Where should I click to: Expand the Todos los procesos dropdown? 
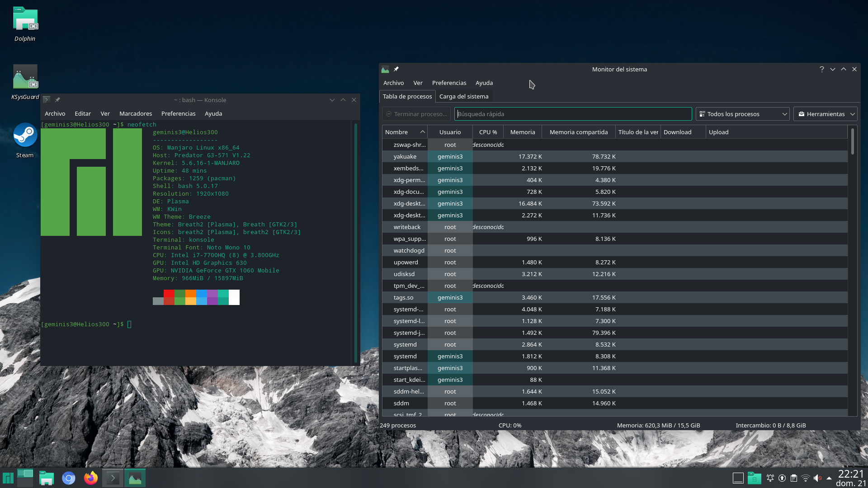(743, 114)
